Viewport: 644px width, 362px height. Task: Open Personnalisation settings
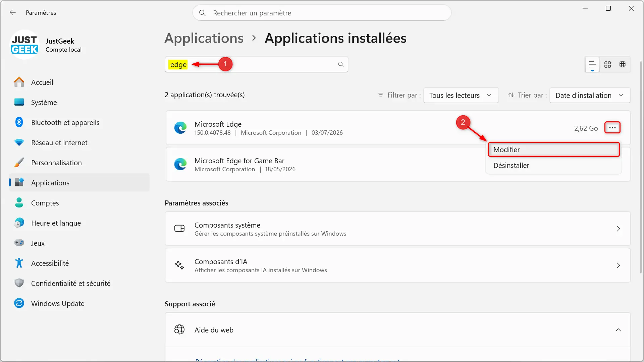click(79, 163)
